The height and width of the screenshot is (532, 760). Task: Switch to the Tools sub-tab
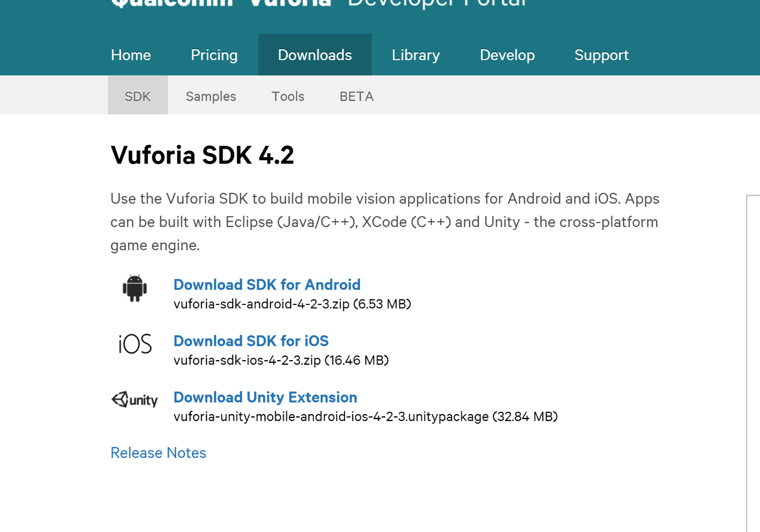288,96
